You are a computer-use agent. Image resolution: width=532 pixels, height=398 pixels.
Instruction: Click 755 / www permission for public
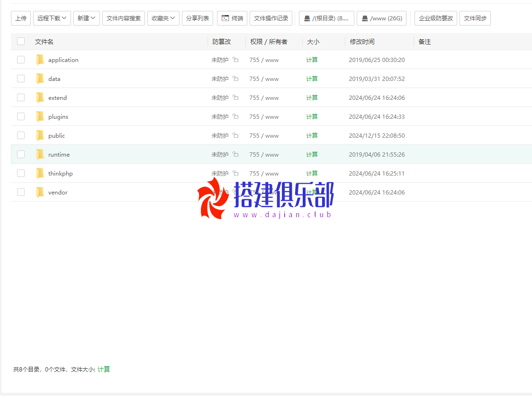pos(264,136)
